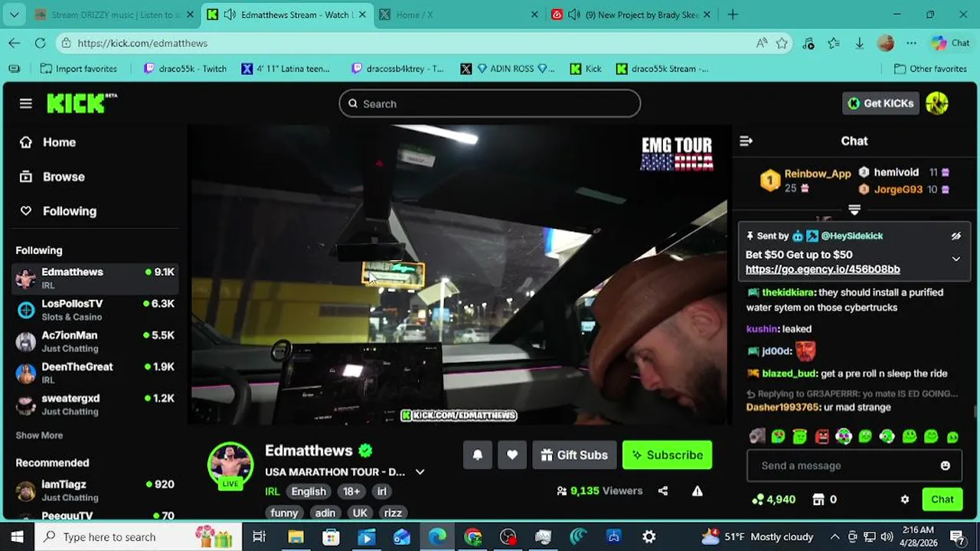
Task: Add this page to favorites star
Action: pos(782,43)
